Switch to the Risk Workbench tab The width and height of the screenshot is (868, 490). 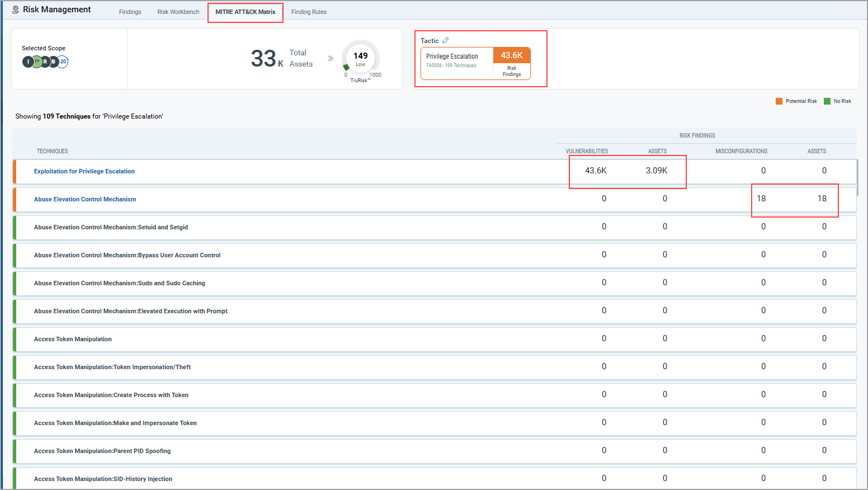point(178,12)
